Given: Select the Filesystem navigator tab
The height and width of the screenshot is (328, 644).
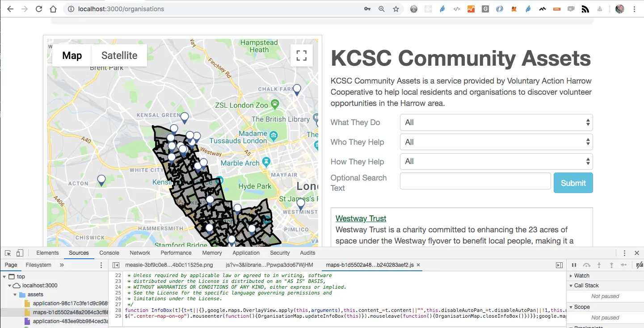Looking at the screenshot, I should 38,265.
